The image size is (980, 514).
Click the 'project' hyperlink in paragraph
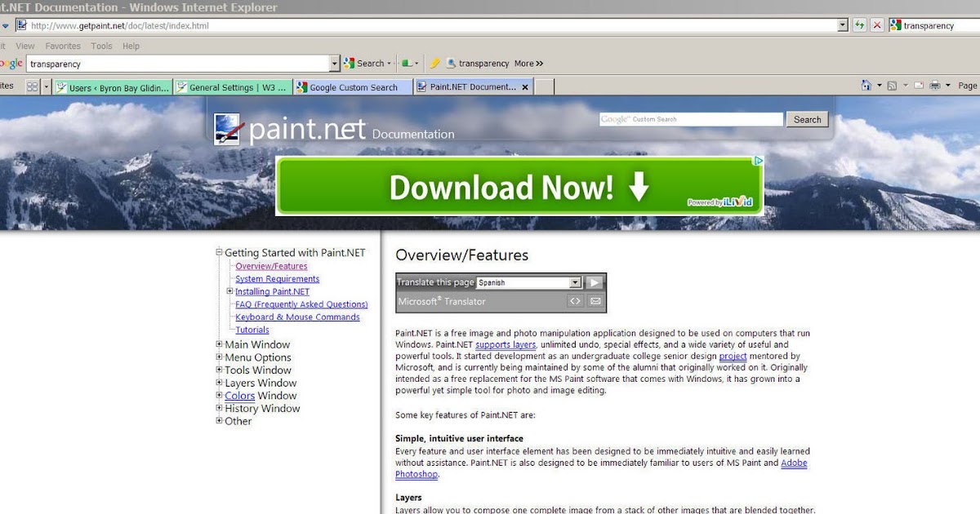click(733, 357)
